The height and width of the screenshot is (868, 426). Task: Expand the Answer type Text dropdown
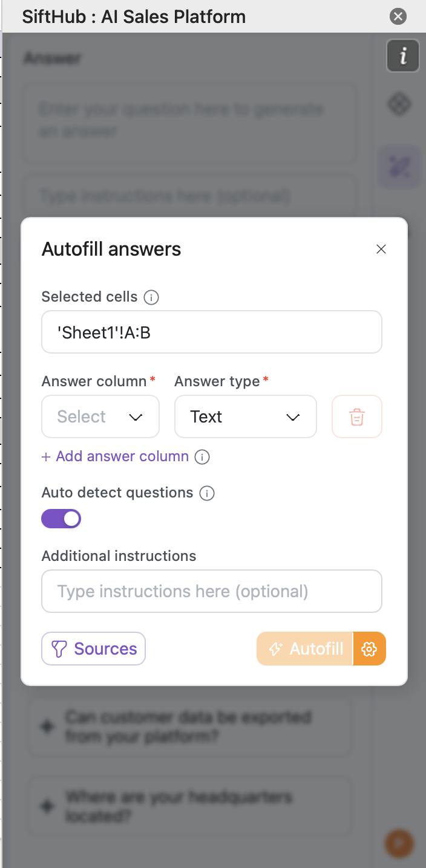[x=245, y=416]
